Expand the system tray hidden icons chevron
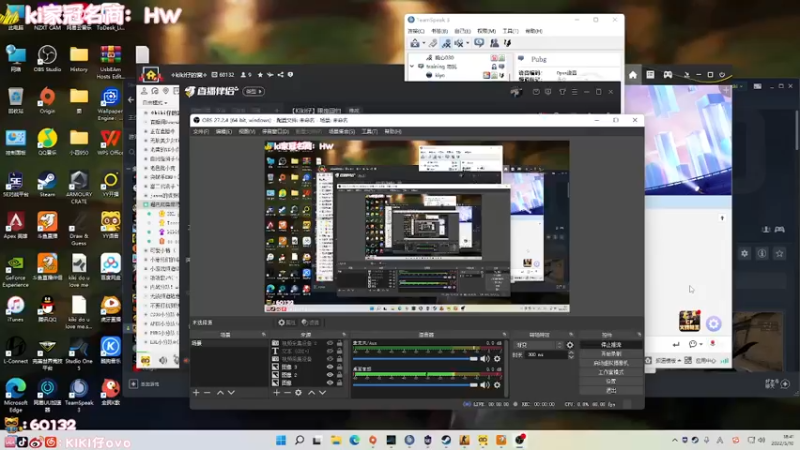The width and height of the screenshot is (800, 450). 674,440
